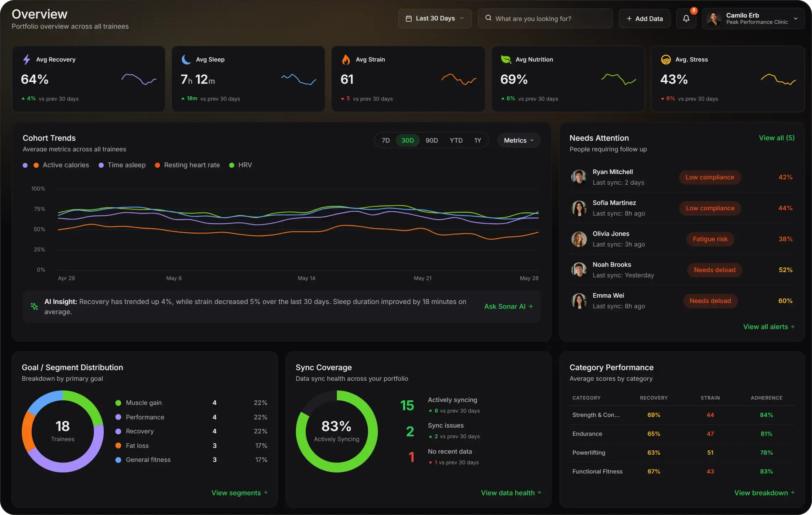
Task: Click the AI Insight sparkle icon
Action: coord(34,306)
